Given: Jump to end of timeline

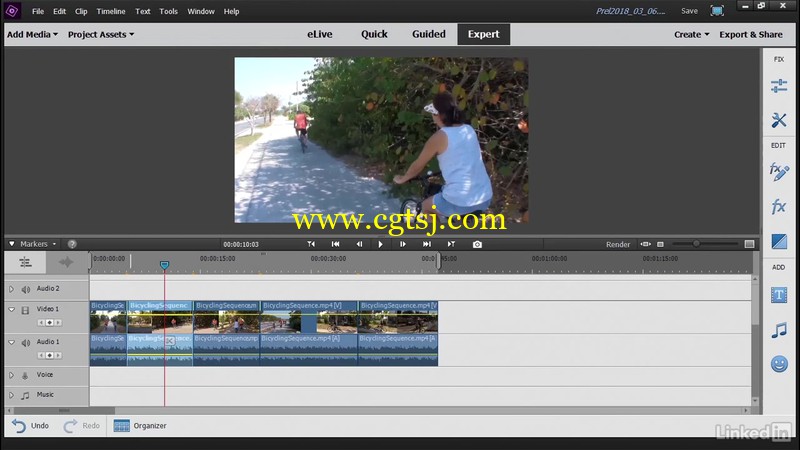Looking at the screenshot, I should [427, 244].
